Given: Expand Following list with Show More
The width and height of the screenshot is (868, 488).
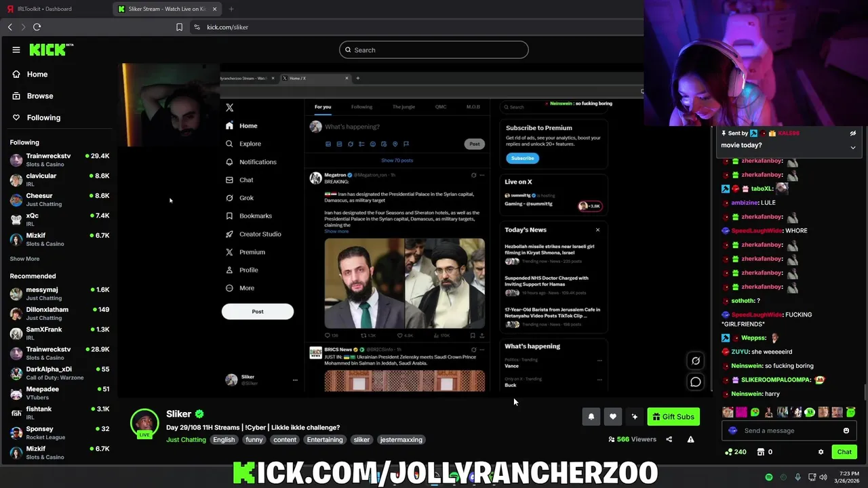Looking at the screenshot, I should coord(24,259).
